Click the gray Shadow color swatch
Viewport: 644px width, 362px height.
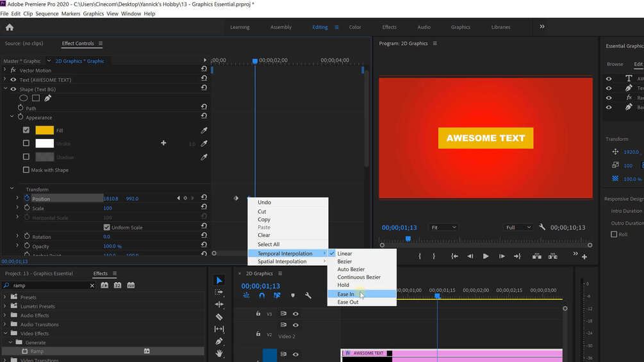pos(44,157)
